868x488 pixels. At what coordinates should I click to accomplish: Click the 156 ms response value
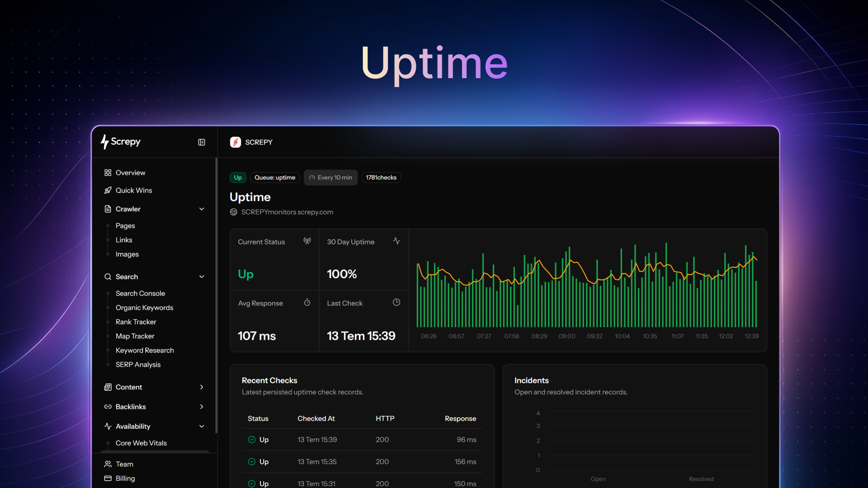click(x=465, y=462)
